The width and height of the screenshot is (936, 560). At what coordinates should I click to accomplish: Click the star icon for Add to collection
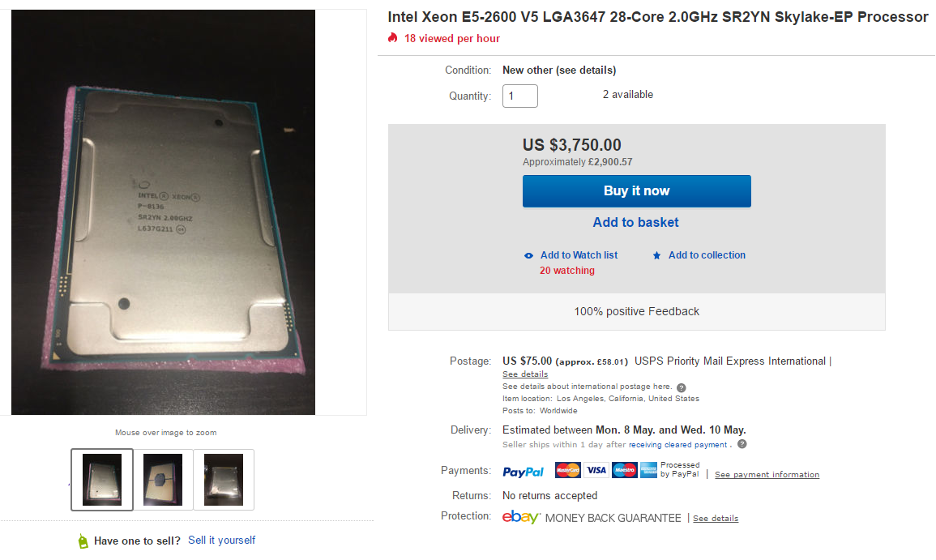[657, 255]
